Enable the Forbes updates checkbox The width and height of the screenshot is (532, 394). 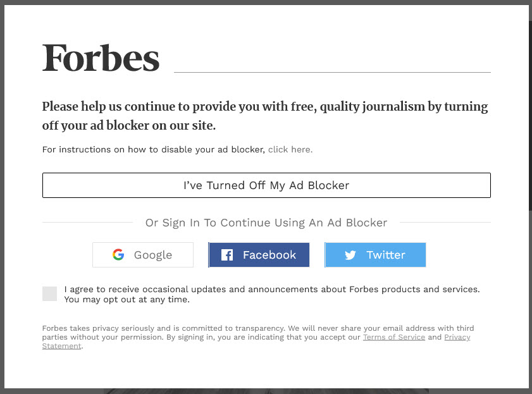(49, 293)
